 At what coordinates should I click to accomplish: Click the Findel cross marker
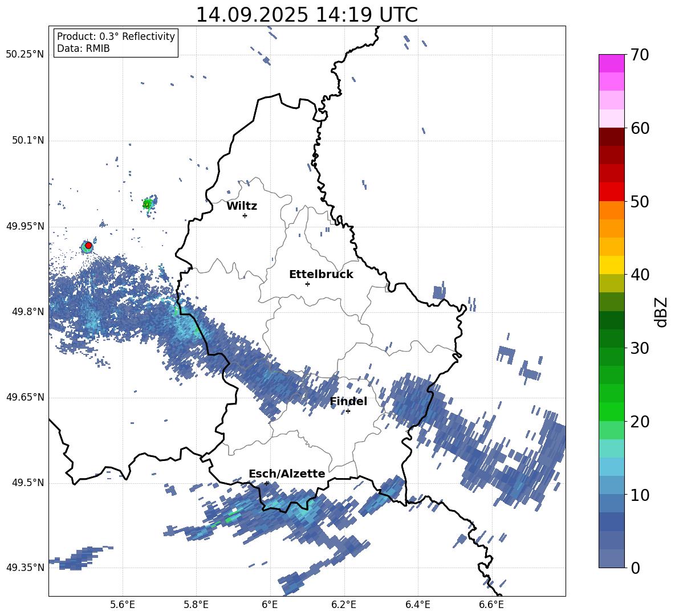click(x=348, y=411)
